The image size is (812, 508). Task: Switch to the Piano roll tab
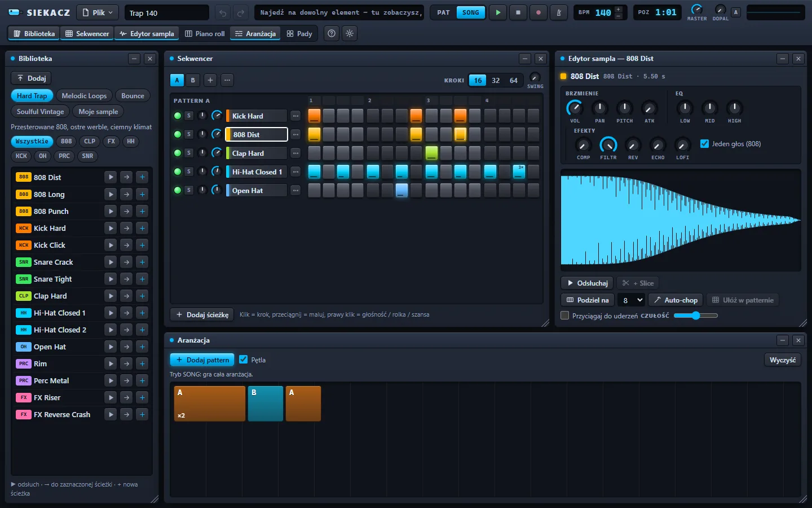click(205, 33)
